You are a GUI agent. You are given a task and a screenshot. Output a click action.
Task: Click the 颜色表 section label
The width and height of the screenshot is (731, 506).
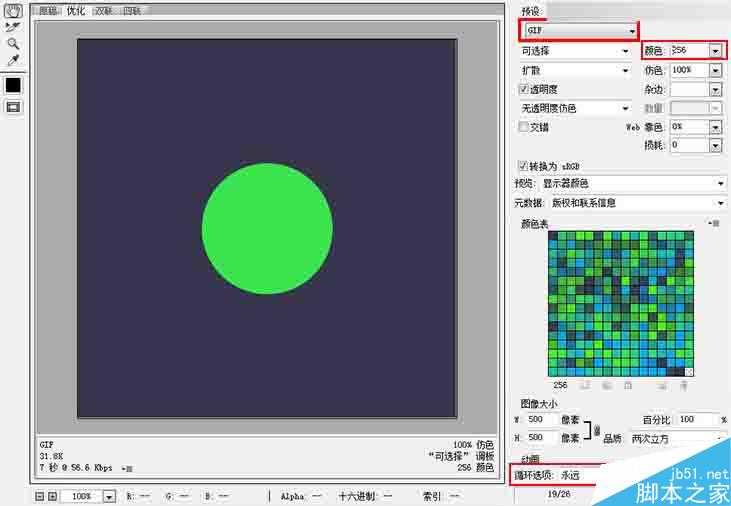point(534,224)
